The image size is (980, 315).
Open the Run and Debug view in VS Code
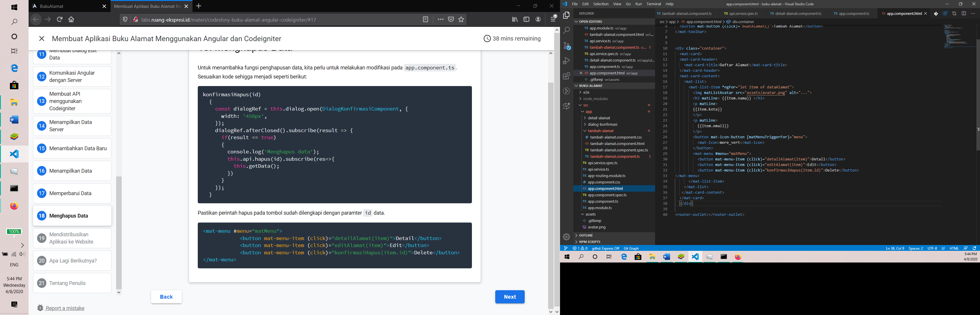click(566, 61)
